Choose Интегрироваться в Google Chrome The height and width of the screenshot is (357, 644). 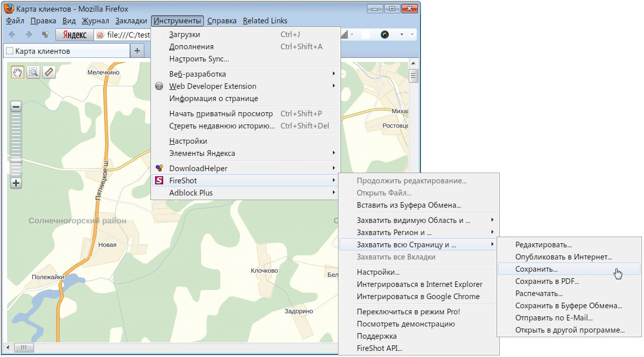coord(419,297)
